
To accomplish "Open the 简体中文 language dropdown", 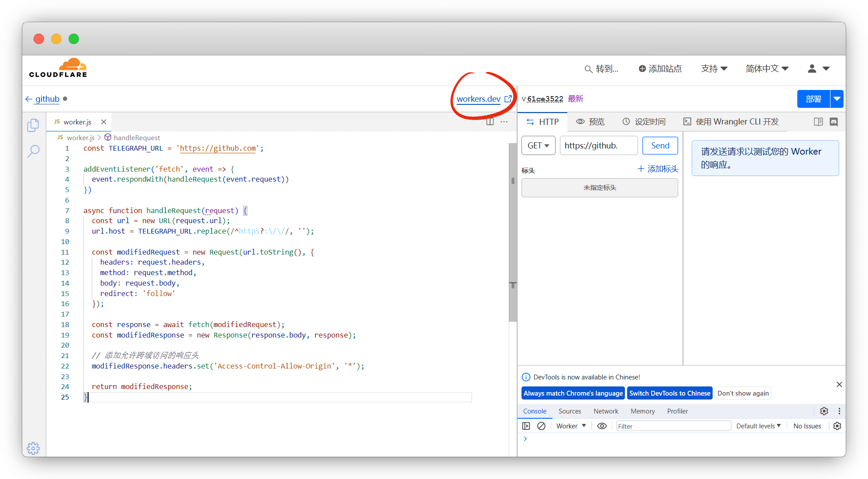I will click(x=767, y=69).
